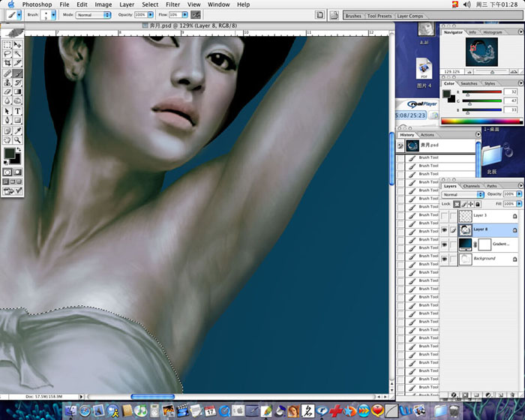Toggle lock all
The image size is (525, 420).
tap(478, 204)
